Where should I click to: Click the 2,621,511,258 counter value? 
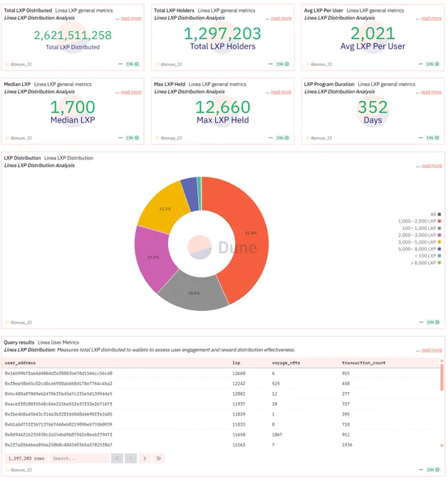[73, 36]
